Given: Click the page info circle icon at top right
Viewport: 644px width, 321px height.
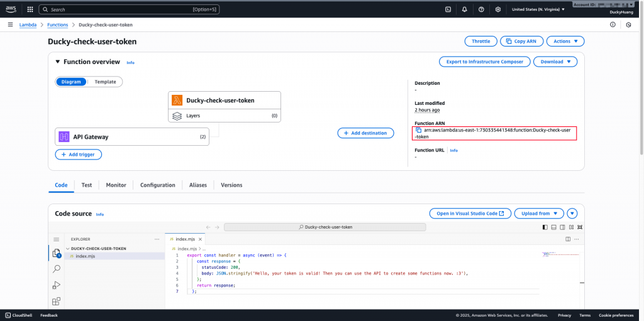Looking at the screenshot, I should [x=613, y=24].
